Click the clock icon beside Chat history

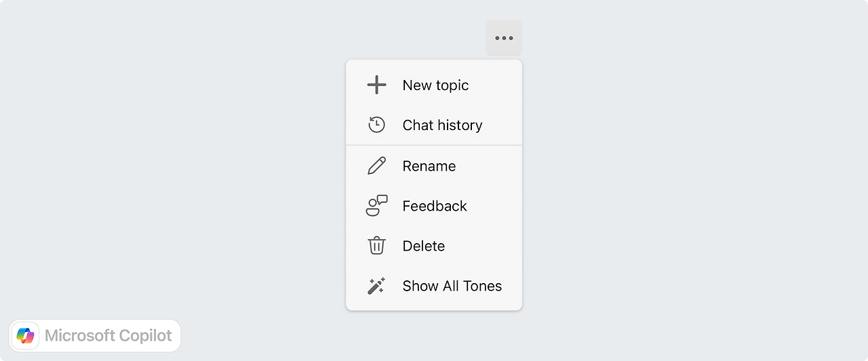[x=376, y=125]
